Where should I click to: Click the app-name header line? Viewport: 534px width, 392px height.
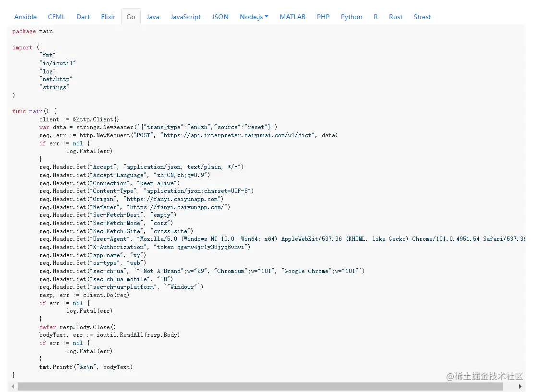[x=93, y=255]
